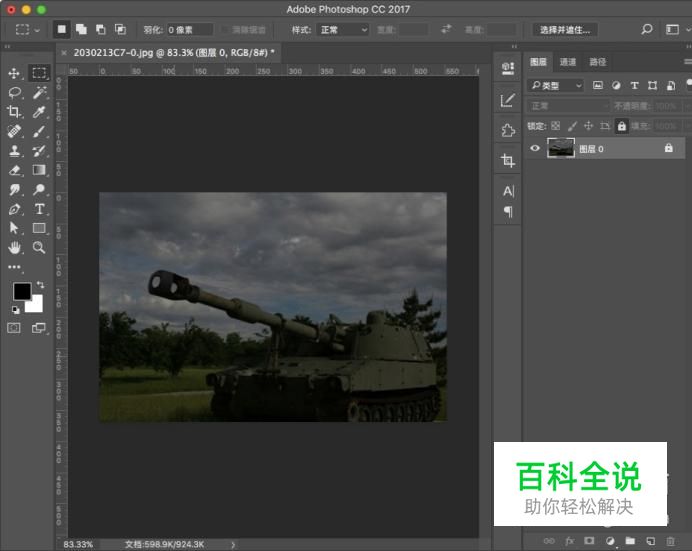Select the Eraser tool
Viewport: 692px width, 551px height.
(14, 170)
